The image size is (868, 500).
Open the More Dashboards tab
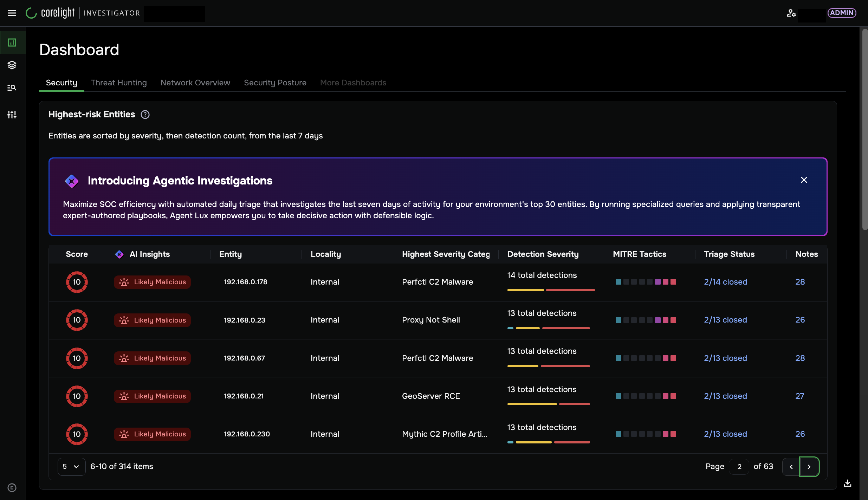click(x=353, y=83)
